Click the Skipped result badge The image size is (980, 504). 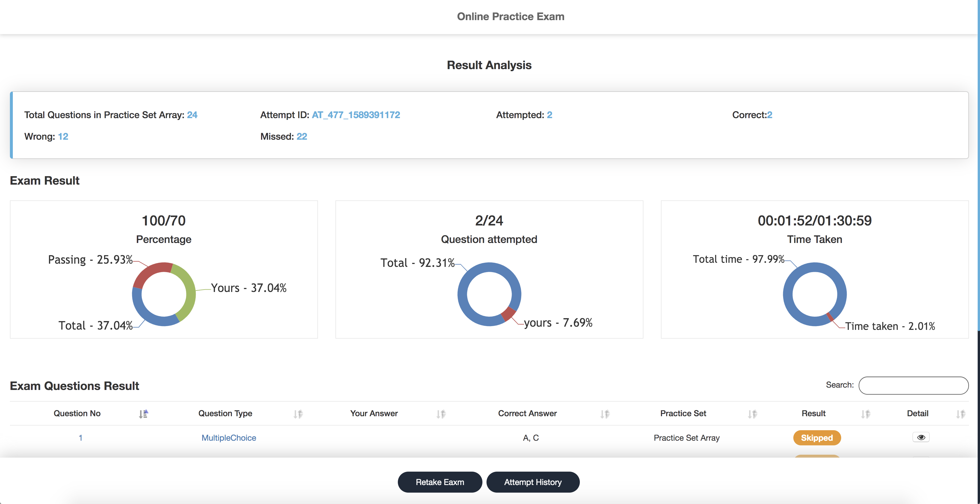click(x=816, y=438)
